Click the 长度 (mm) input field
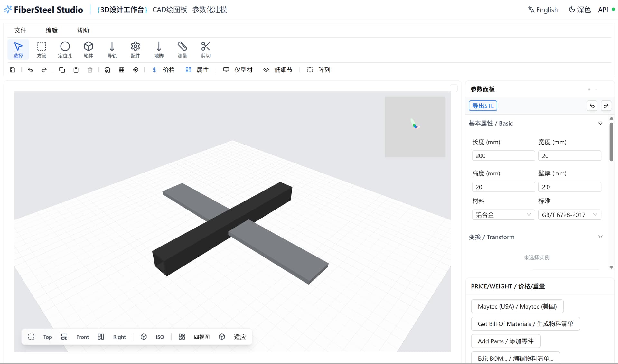Viewport: 618px width, 364px height. tap(503, 156)
